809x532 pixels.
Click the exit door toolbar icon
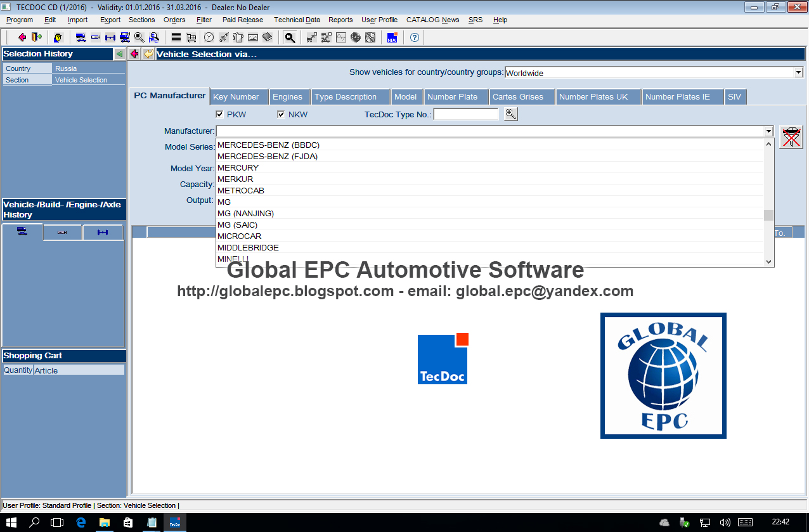pyautogui.click(x=36, y=37)
